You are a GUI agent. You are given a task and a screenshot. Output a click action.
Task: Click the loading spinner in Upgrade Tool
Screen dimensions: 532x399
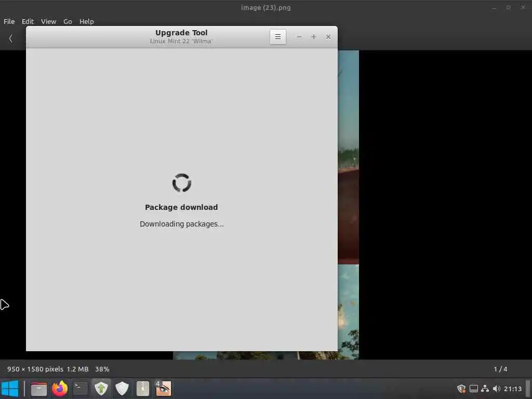pos(182,183)
